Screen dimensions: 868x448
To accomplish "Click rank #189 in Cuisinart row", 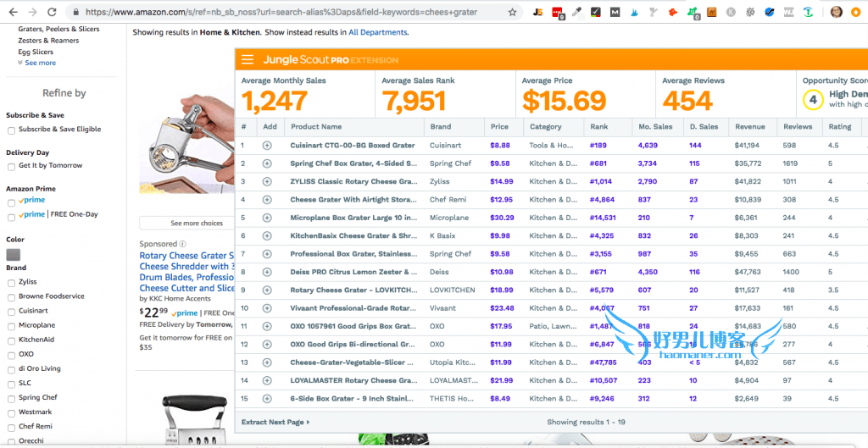I will 598,146.
